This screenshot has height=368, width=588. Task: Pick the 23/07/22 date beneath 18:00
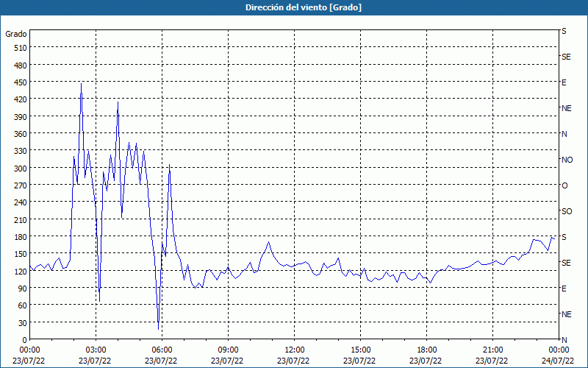(426, 361)
